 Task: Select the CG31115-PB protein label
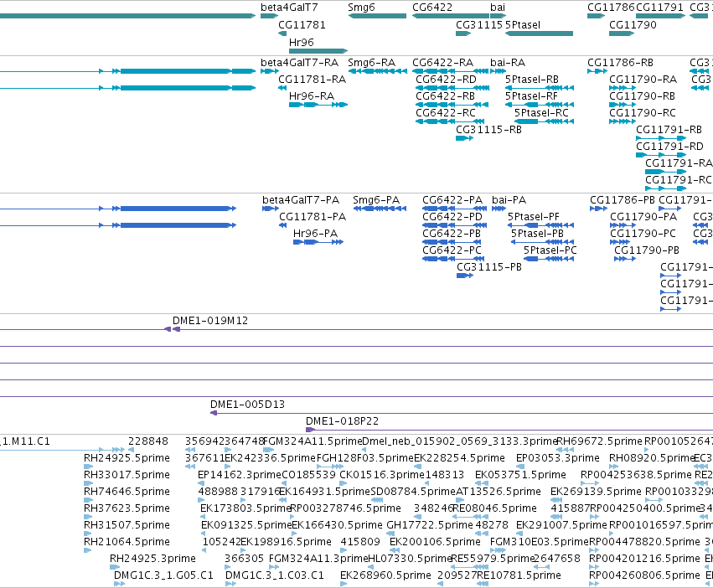click(489, 268)
